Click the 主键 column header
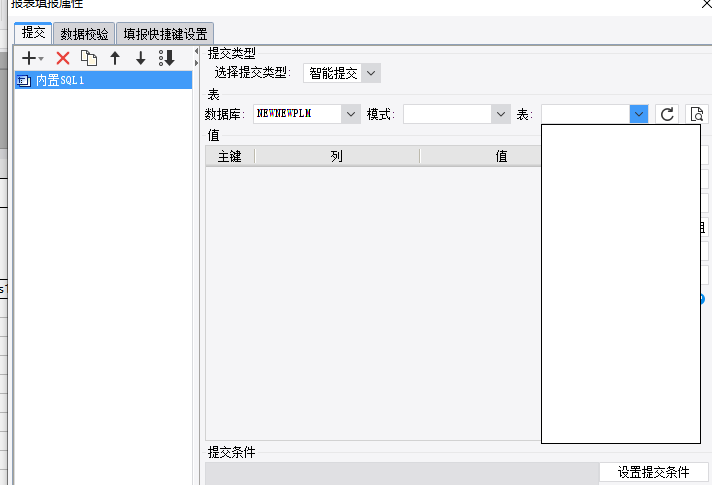Screen dimensions: 712x485 click(x=230, y=156)
